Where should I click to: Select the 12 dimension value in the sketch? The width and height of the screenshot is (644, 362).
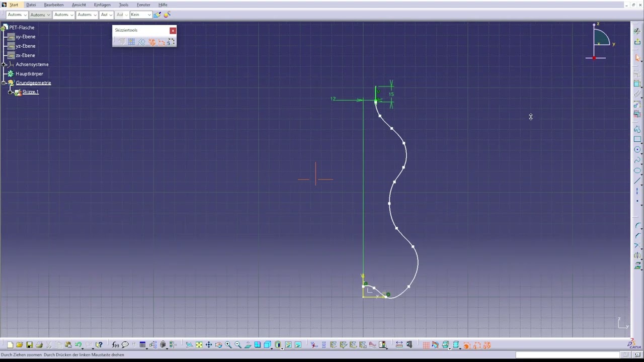[333, 99]
